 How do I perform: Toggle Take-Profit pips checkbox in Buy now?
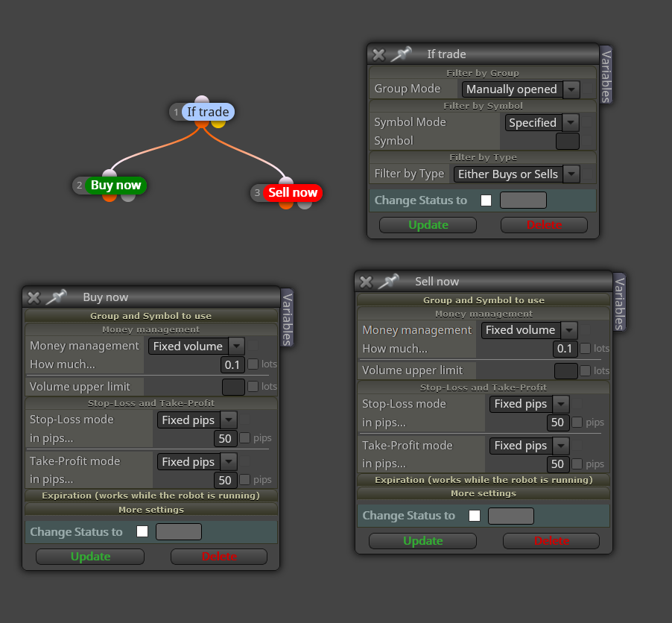244,479
